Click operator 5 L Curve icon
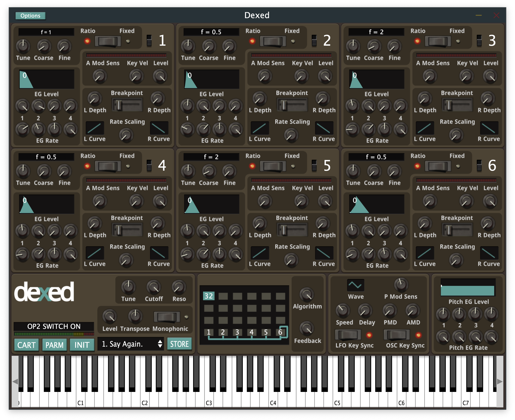This screenshot has height=420, width=515. [260, 253]
